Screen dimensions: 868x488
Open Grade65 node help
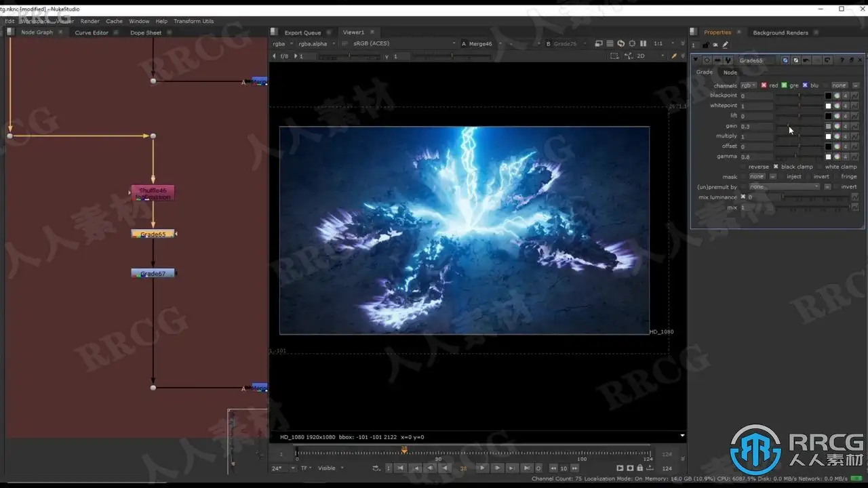842,60
